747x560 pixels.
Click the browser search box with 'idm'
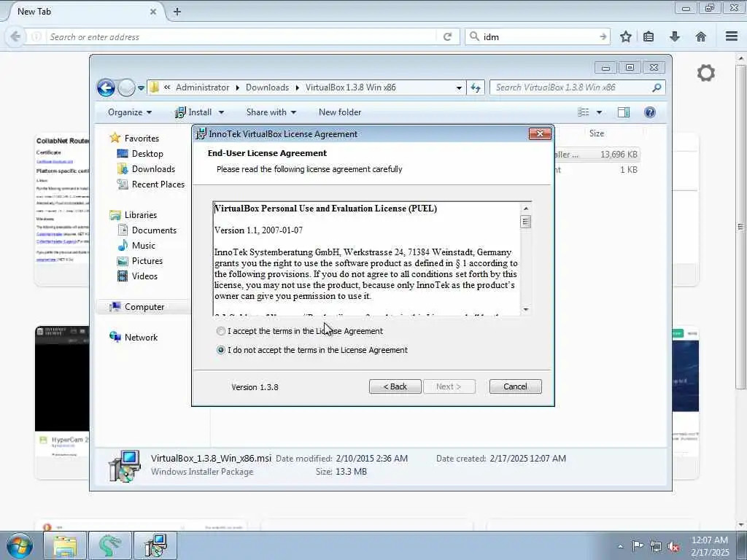pyautogui.click(x=538, y=36)
